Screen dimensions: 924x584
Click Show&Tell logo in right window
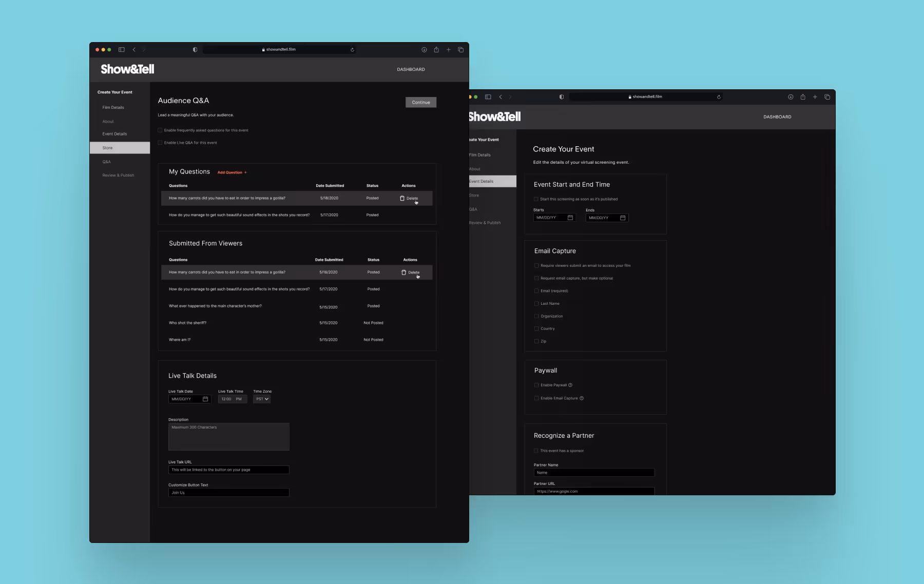(495, 116)
